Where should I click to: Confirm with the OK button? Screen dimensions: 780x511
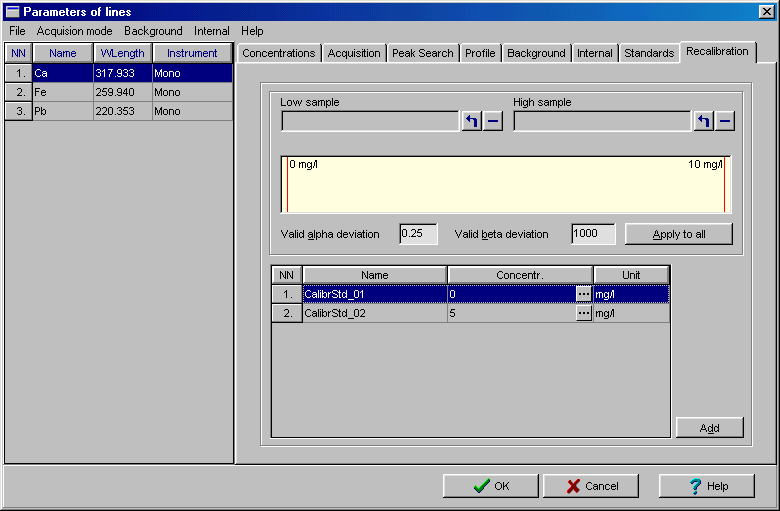click(490, 486)
